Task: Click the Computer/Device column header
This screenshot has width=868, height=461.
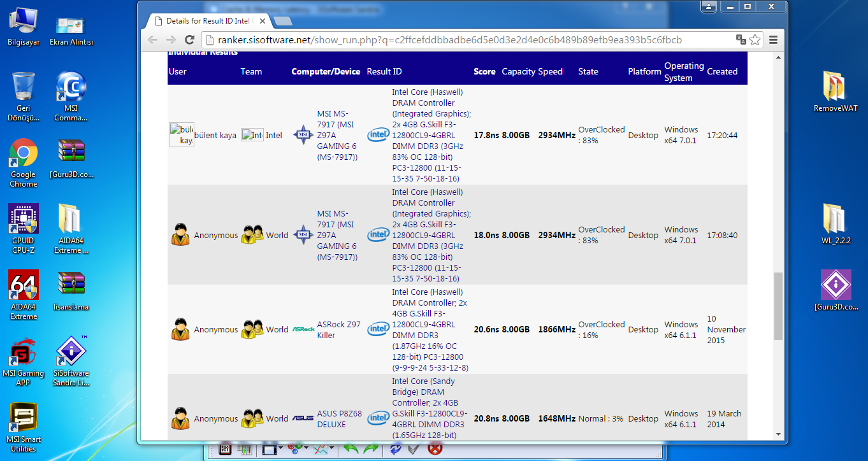Action: pos(326,71)
